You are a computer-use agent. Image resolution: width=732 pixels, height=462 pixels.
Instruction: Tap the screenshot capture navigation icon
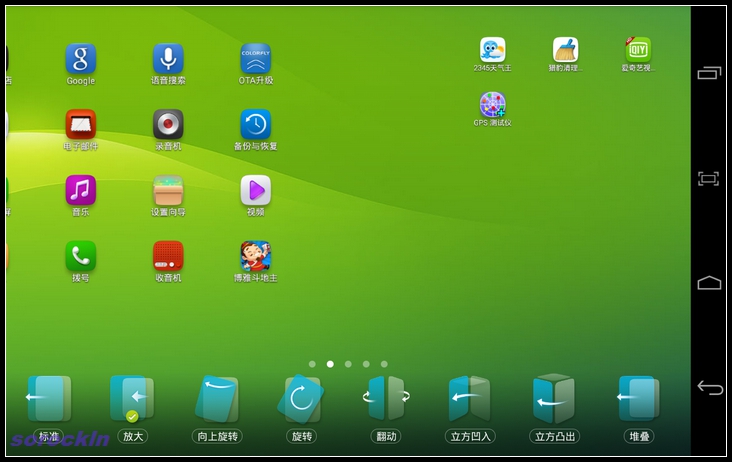pos(709,178)
